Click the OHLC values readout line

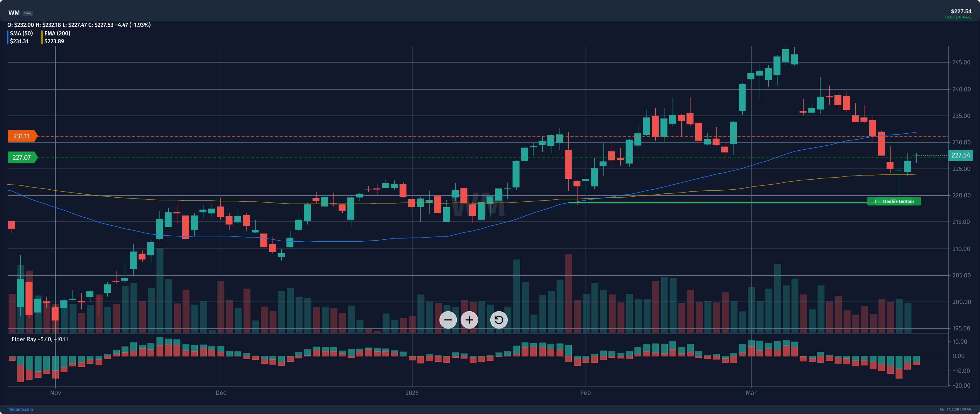click(x=79, y=25)
